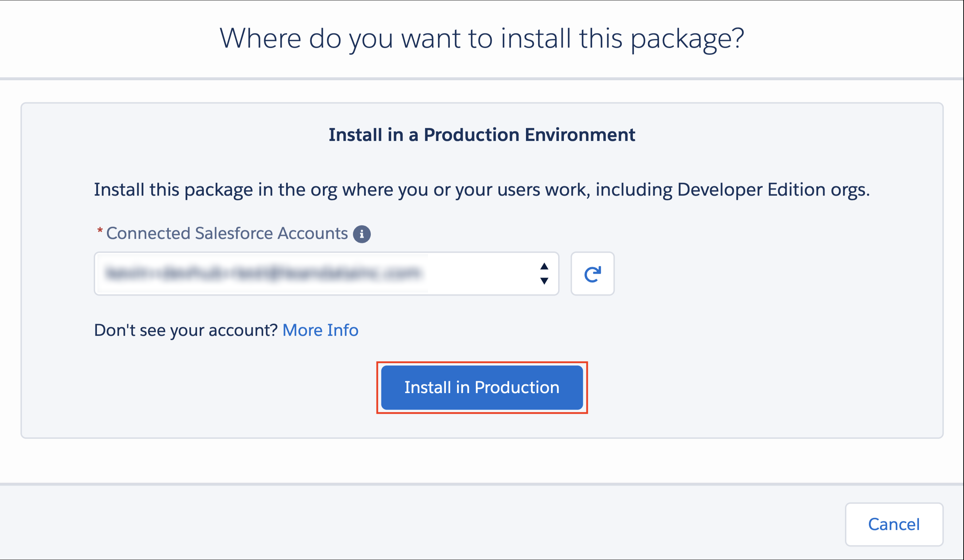Click the 'Developer Edition orgs' phrase in description

[x=773, y=190]
